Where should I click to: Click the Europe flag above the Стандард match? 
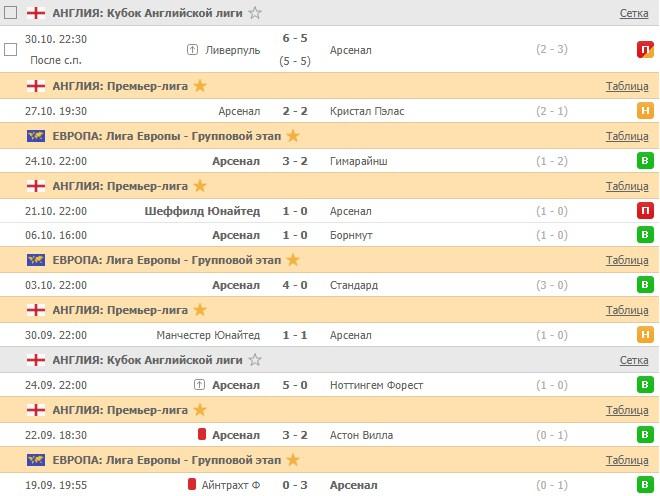click(35, 260)
